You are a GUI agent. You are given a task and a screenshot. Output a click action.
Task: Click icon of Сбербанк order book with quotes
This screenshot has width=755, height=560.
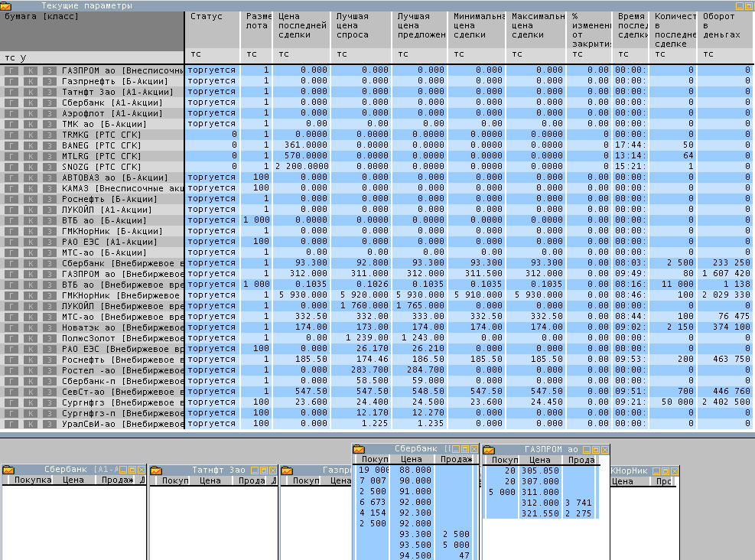click(x=359, y=449)
